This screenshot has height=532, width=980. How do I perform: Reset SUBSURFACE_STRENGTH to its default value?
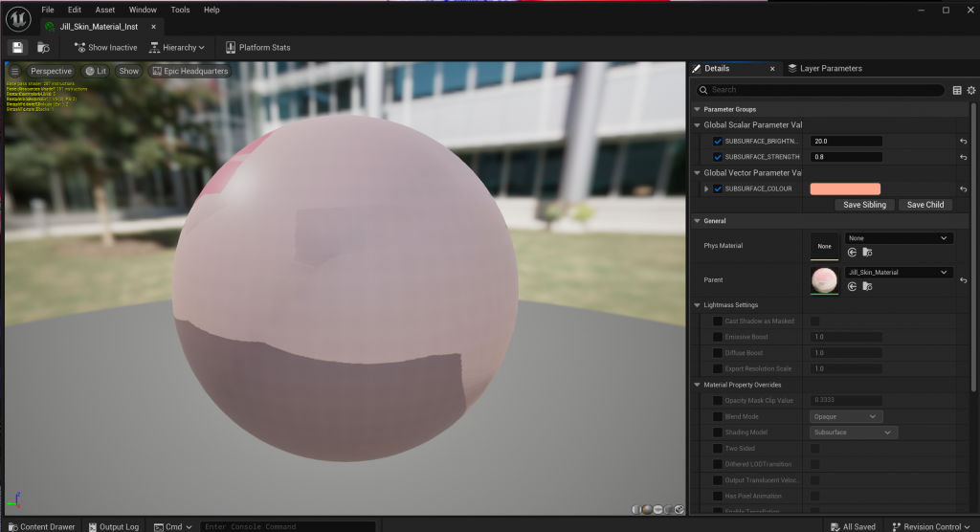pyautogui.click(x=963, y=157)
